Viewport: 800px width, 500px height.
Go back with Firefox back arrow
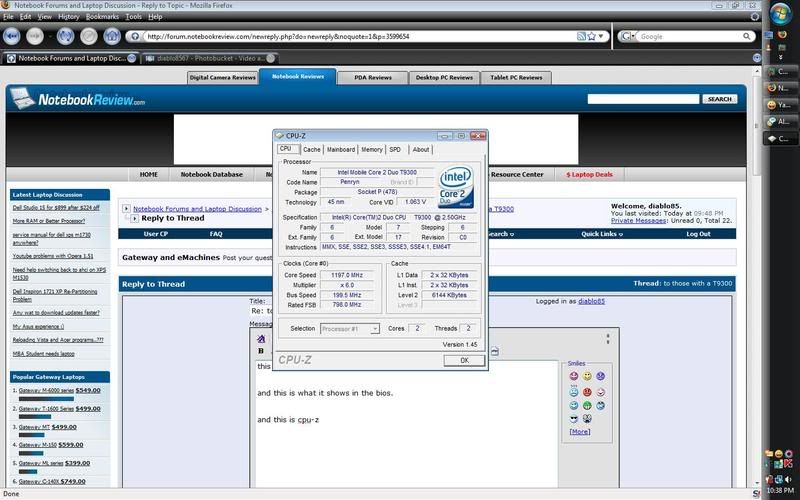12,36
